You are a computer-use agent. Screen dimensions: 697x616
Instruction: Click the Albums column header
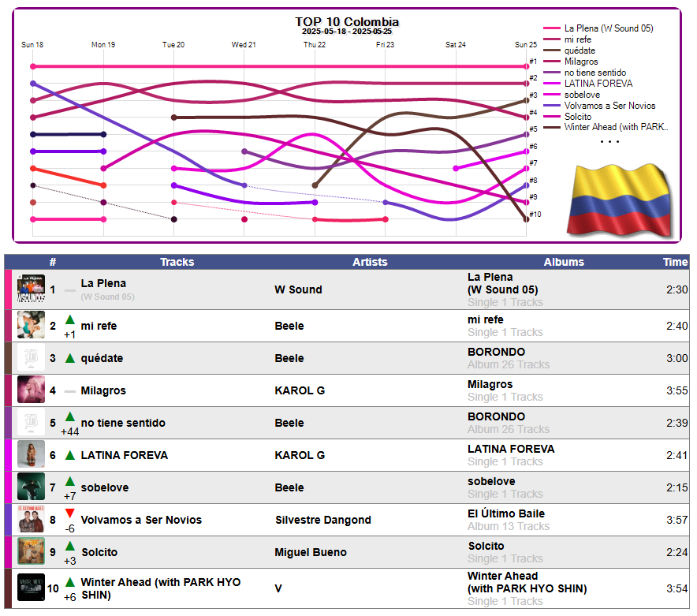564,262
